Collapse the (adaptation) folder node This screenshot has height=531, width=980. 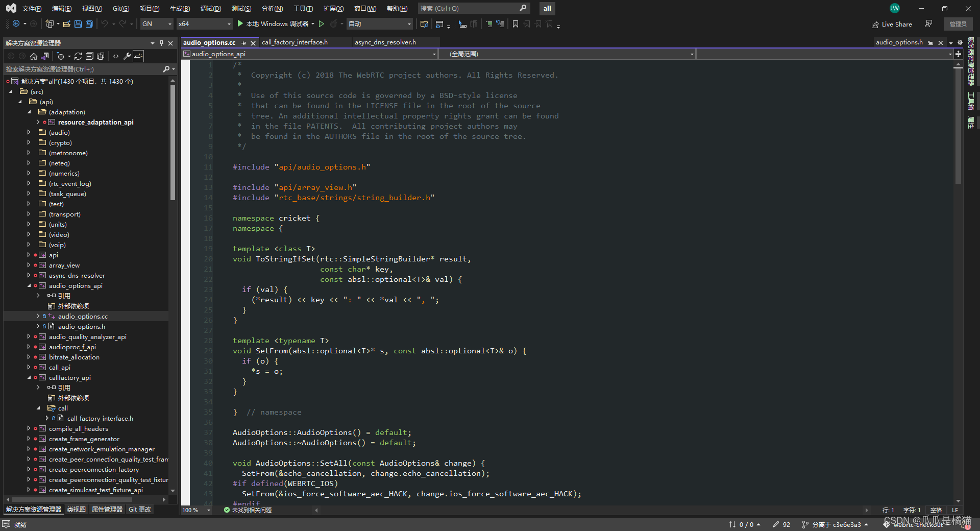(29, 112)
